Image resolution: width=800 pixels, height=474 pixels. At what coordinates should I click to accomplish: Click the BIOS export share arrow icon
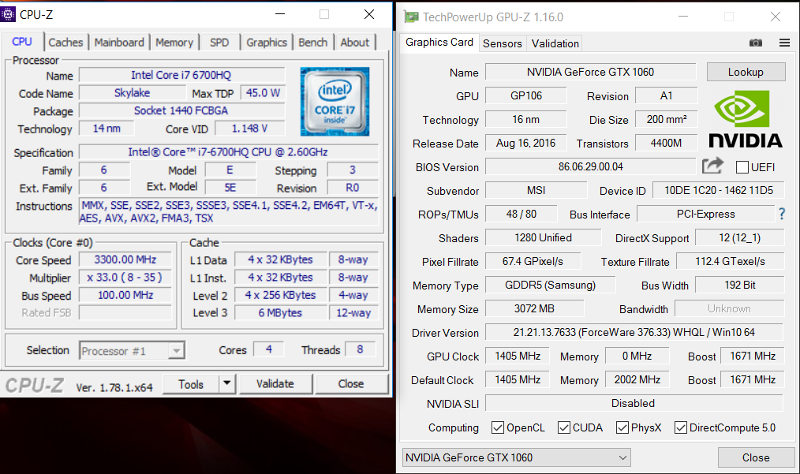click(x=712, y=167)
